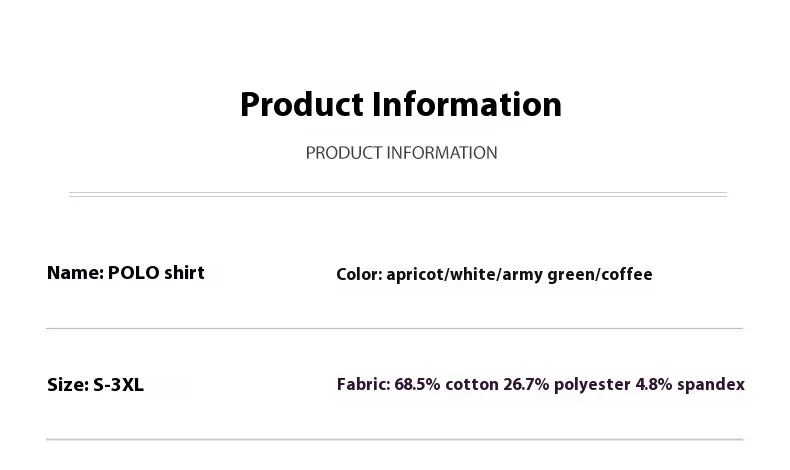Select the "coffee" color text
This screenshot has width=790, height=470.
click(x=625, y=274)
